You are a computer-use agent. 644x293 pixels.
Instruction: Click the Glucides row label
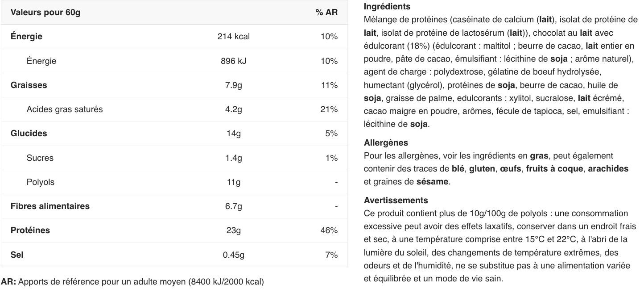[x=29, y=134]
